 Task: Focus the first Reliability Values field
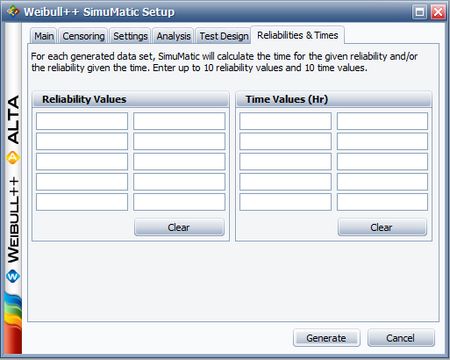click(x=82, y=121)
